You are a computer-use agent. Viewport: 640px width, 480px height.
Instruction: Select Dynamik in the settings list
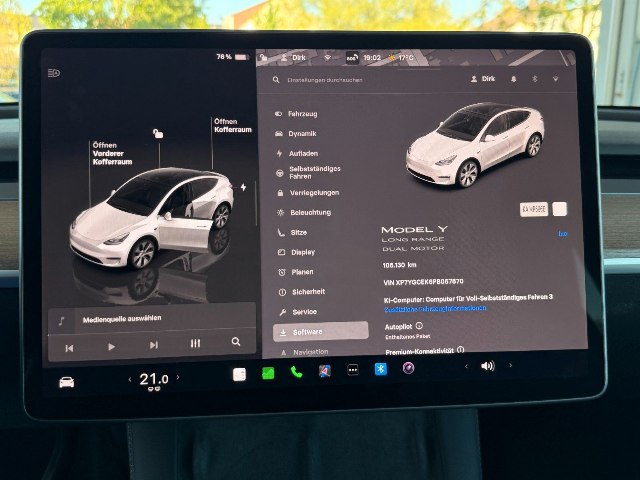coord(301,133)
